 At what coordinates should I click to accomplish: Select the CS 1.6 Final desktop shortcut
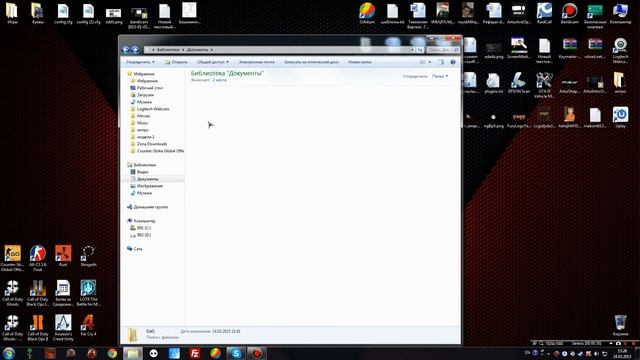pyautogui.click(x=38, y=258)
